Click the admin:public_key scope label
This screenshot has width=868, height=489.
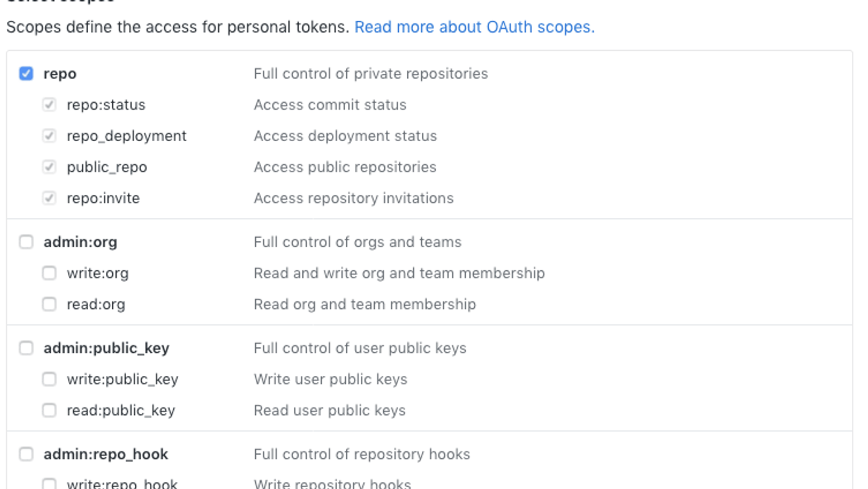pos(106,348)
